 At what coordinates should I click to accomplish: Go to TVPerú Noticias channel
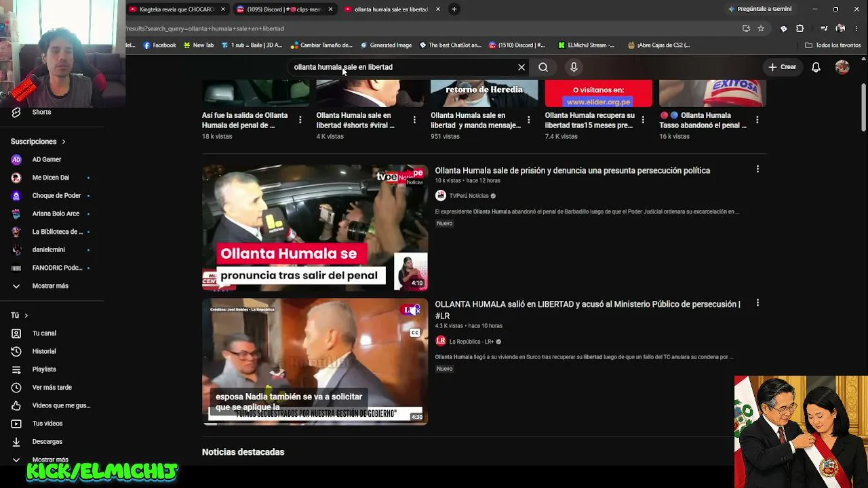(469, 196)
